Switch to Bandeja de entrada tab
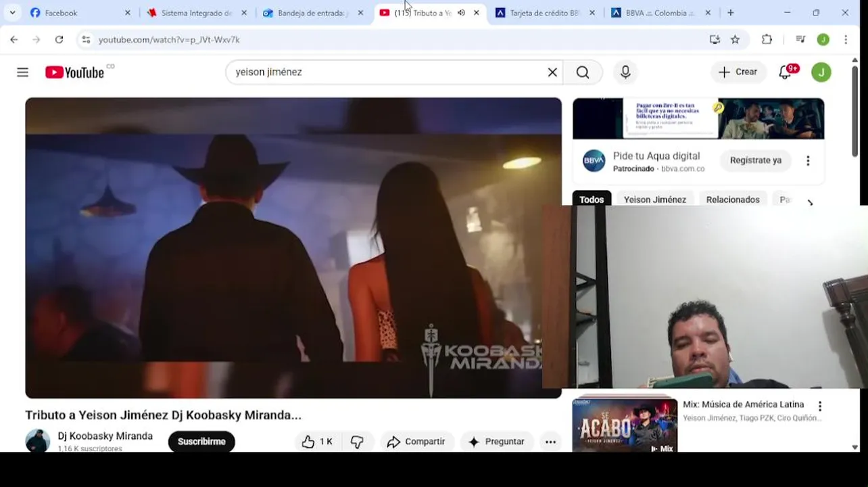This screenshot has height=487, width=868. coord(313,13)
